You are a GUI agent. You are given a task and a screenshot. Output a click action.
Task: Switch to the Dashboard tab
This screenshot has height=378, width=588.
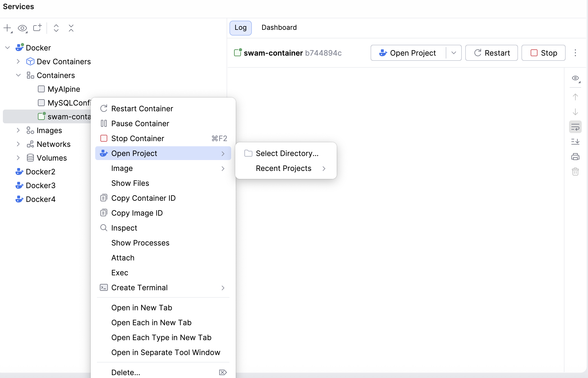[279, 28]
